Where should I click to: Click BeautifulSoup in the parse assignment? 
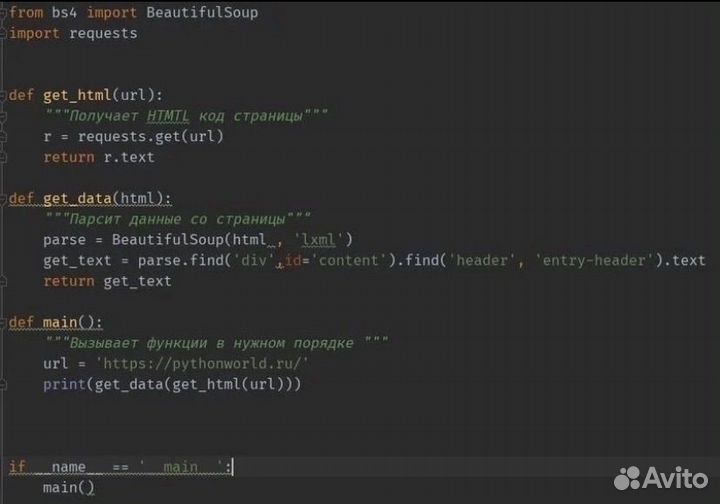coord(168,240)
